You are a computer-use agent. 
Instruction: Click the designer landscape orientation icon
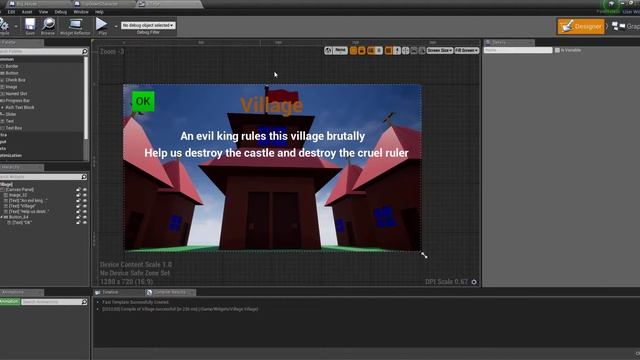click(x=414, y=50)
